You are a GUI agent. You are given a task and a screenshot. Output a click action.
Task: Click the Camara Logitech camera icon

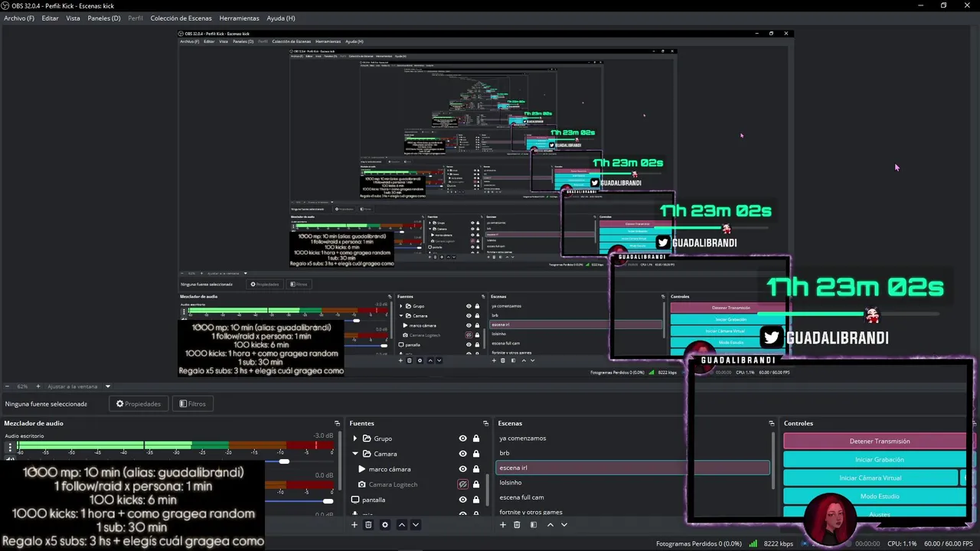click(x=362, y=484)
